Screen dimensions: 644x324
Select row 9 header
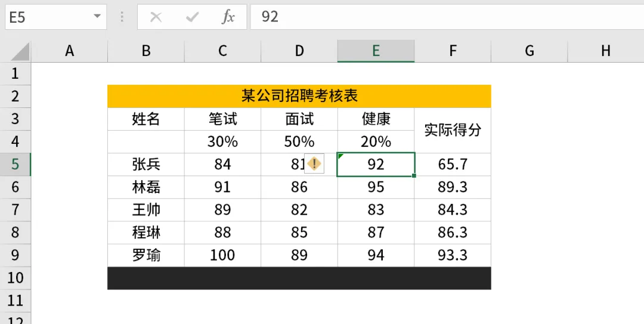tap(15, 255)
